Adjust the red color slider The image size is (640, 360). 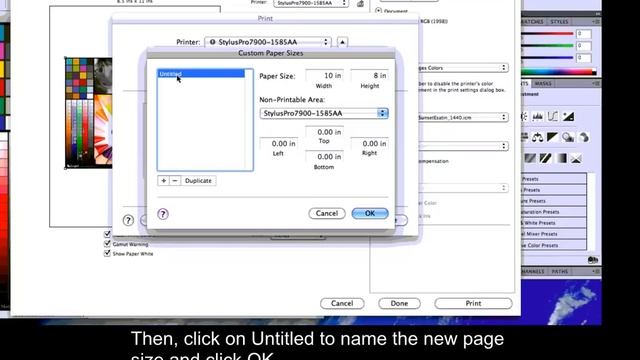pyautogui.click(x=548, y=34)
